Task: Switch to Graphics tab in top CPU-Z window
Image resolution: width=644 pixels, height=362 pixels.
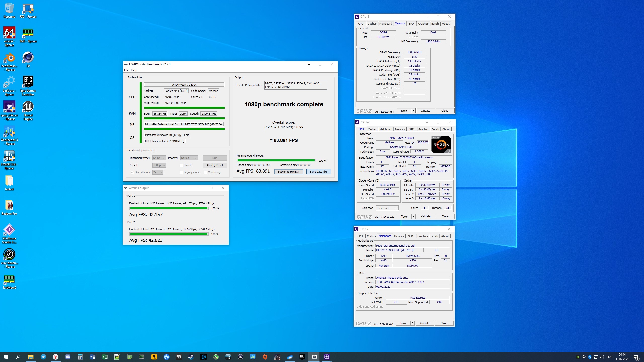Action: 423,24
